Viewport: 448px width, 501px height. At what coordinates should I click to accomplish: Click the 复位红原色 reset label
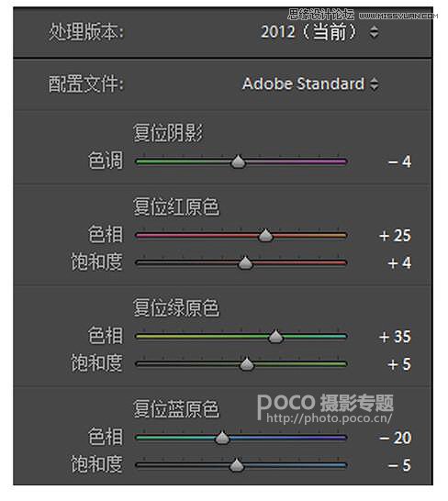(x=176, y=206)
